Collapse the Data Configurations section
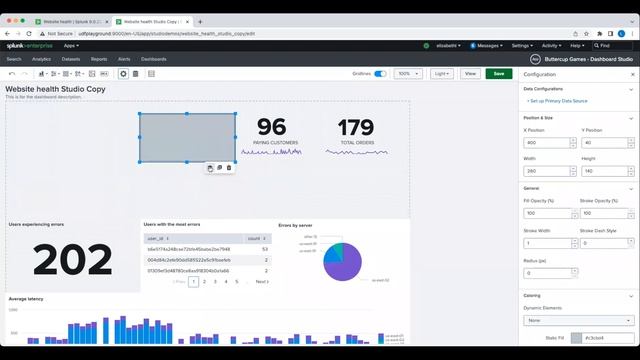The width and height of the screenshot is (640, 360). 631,89
